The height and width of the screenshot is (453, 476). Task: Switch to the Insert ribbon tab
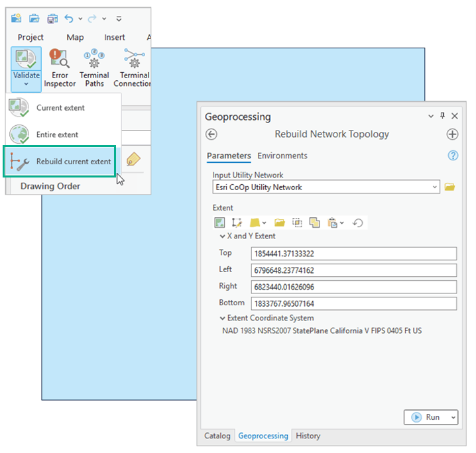point(115,37)
